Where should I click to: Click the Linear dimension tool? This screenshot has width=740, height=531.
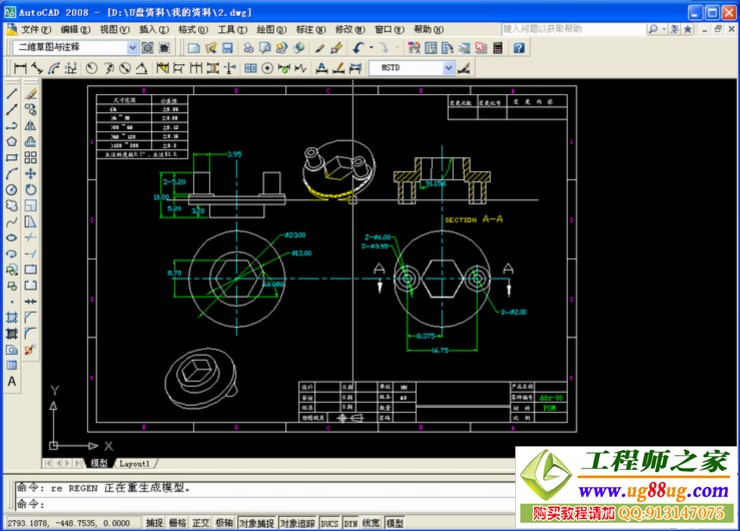20,68
